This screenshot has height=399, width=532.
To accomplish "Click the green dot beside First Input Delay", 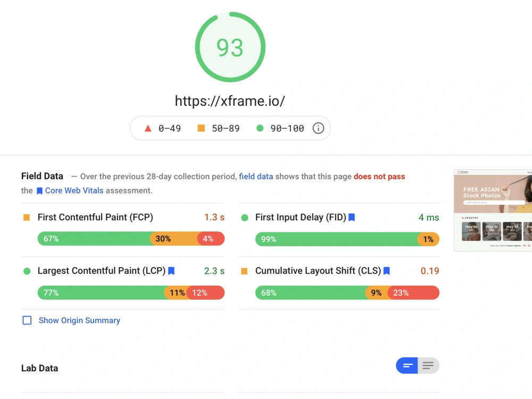I will click(245, 218).
